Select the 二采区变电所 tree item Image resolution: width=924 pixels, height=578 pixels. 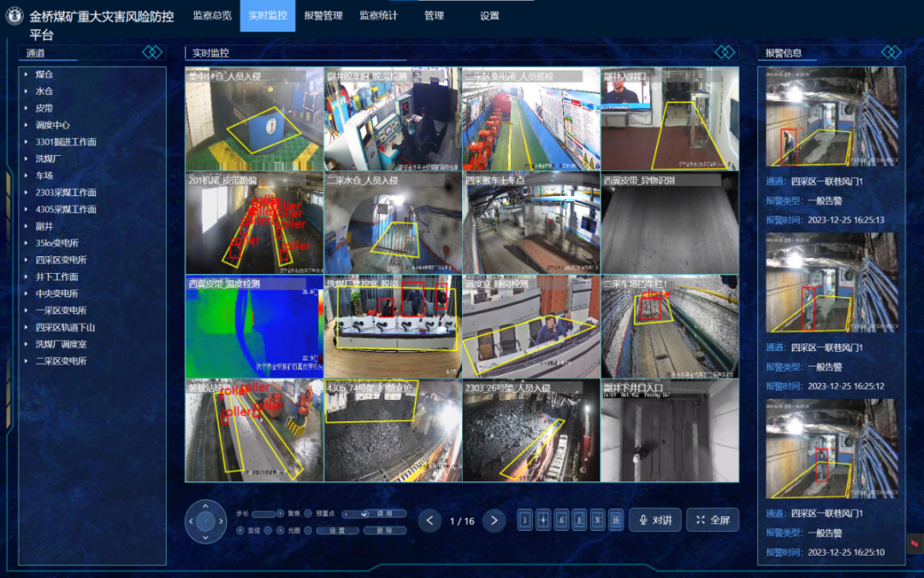click(x=62, y=361)
